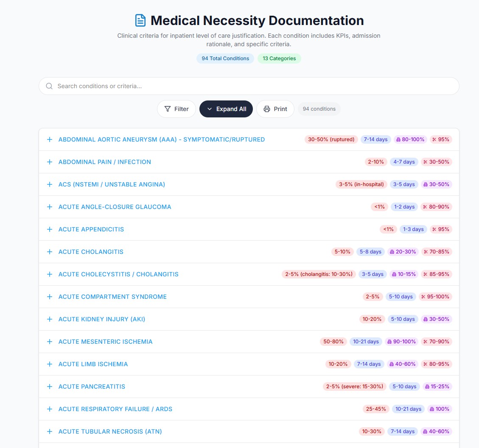Click the chevron inside the Expand All button
The height and width of the screenshot is (448, 479).
click(209, 109)
